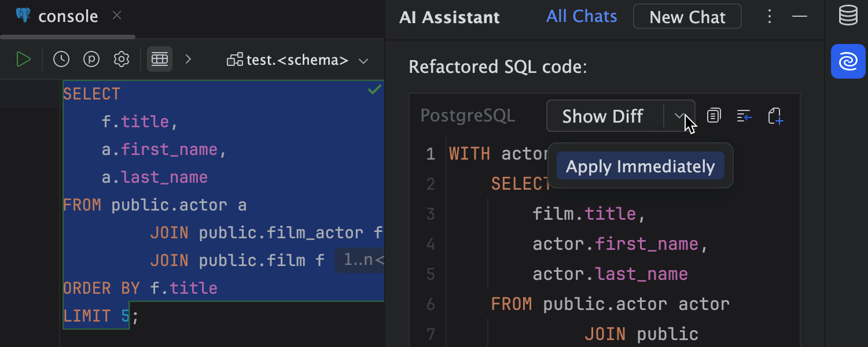Open query history via the clock icon
868x347 pixels.
click(x=61, y=60)
